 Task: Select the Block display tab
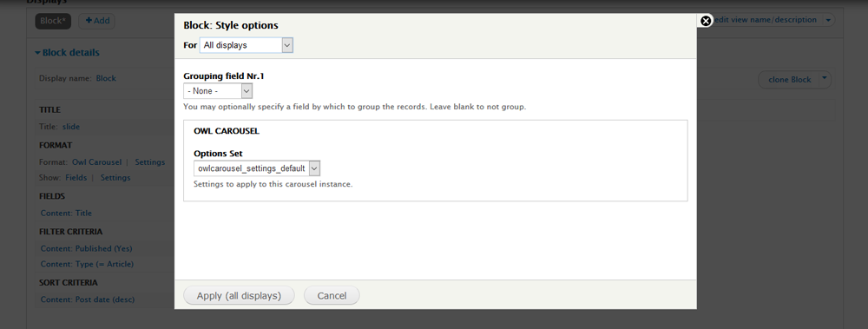point(53,21)
